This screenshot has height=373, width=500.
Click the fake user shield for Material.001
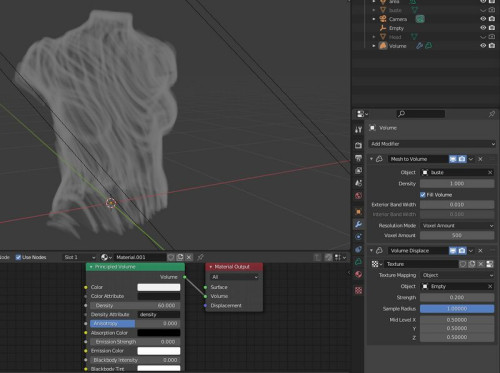pyautogui.click(x=171, y=257)
